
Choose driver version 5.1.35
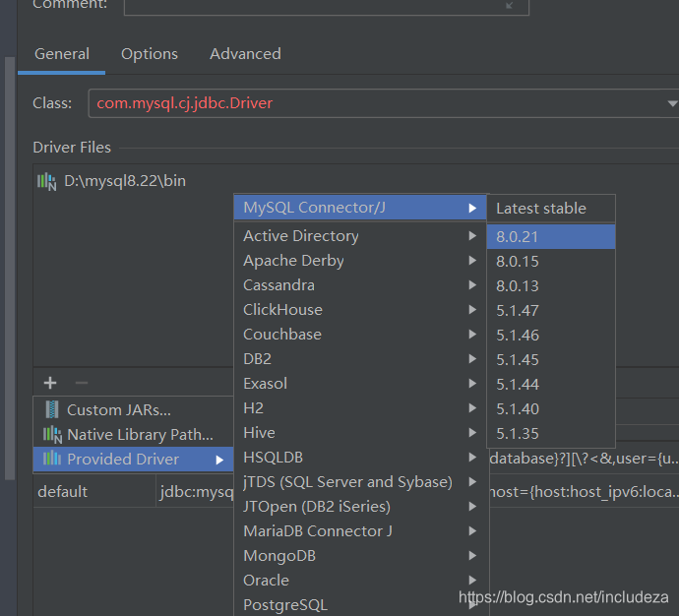point(551,434)
